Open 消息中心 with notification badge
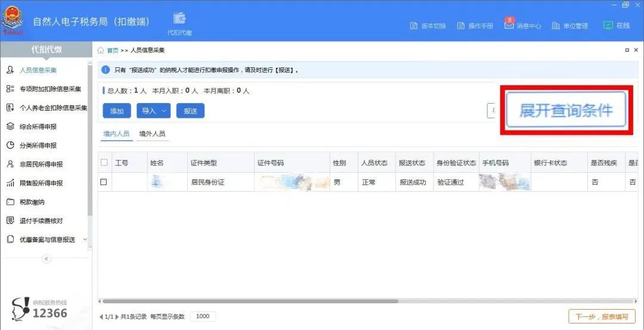This screenshot has width=644, height=330. point(523,26)
